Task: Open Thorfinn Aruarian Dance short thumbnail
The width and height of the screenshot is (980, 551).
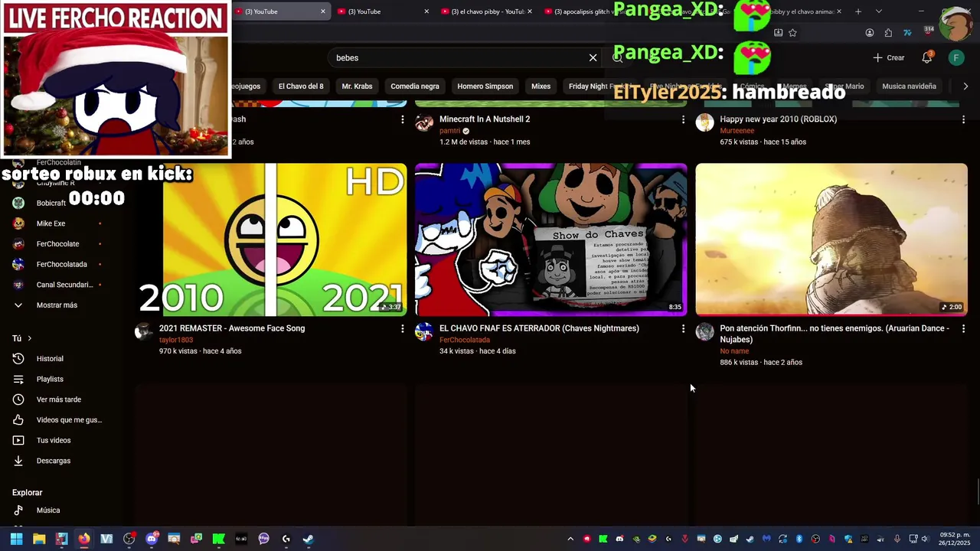Action: pyautogui.click(x=831, y=239)
